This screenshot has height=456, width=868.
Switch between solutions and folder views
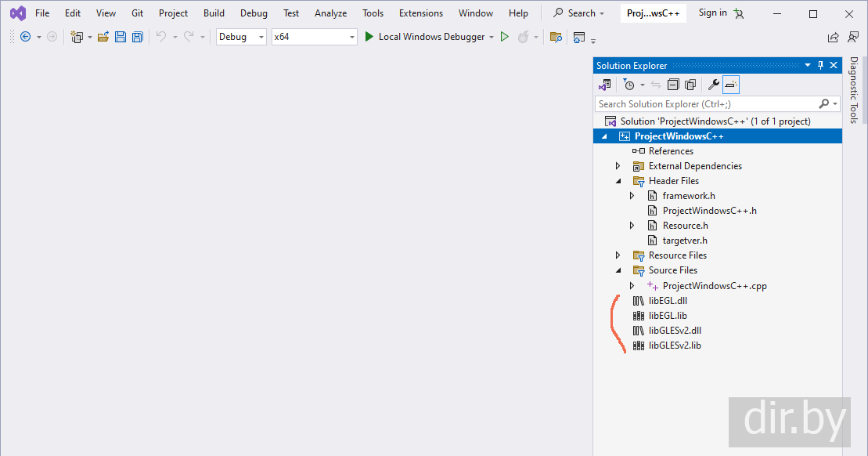tap(604, 85)
